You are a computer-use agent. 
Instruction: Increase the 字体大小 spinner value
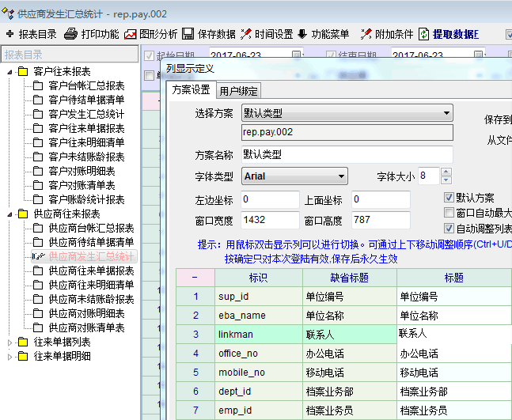(446, 172)
